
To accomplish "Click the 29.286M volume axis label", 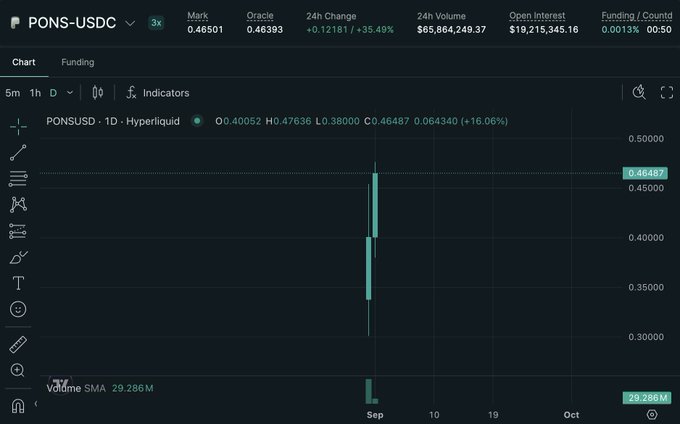I will coord(647,398).
